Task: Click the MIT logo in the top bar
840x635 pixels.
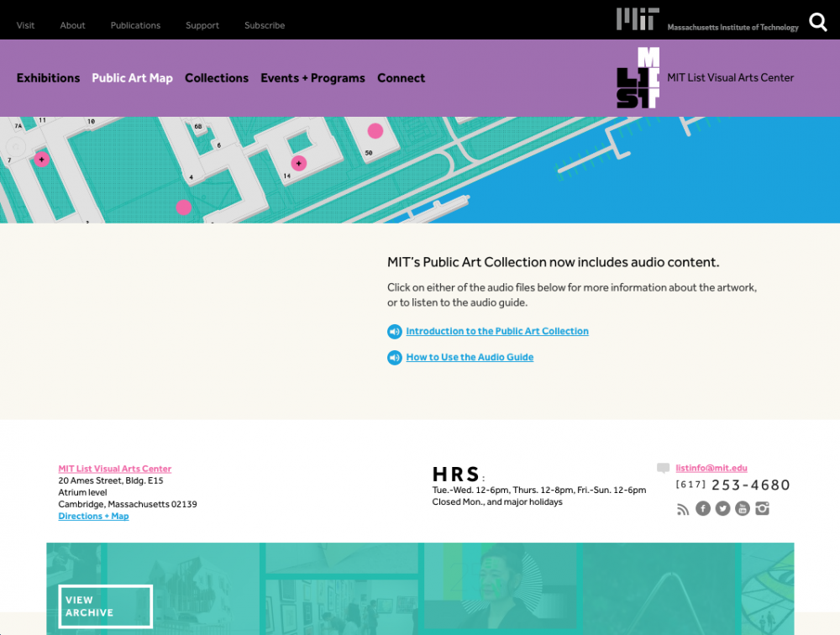Action: coord(638,19)
